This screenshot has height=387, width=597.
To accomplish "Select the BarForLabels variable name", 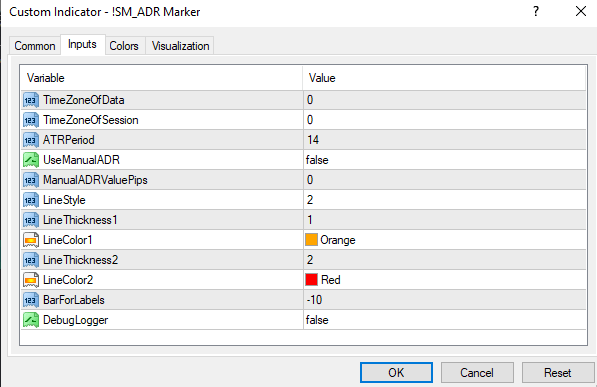I will pos(73,300).
